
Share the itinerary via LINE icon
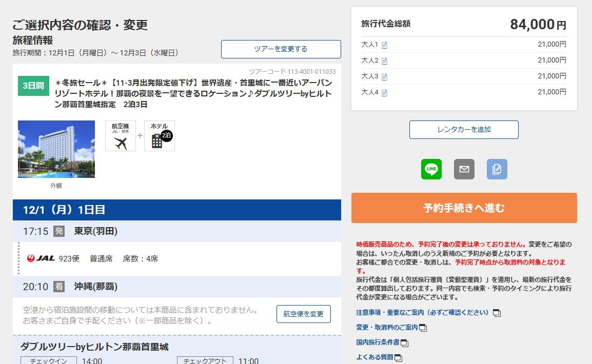pos(431,169)
